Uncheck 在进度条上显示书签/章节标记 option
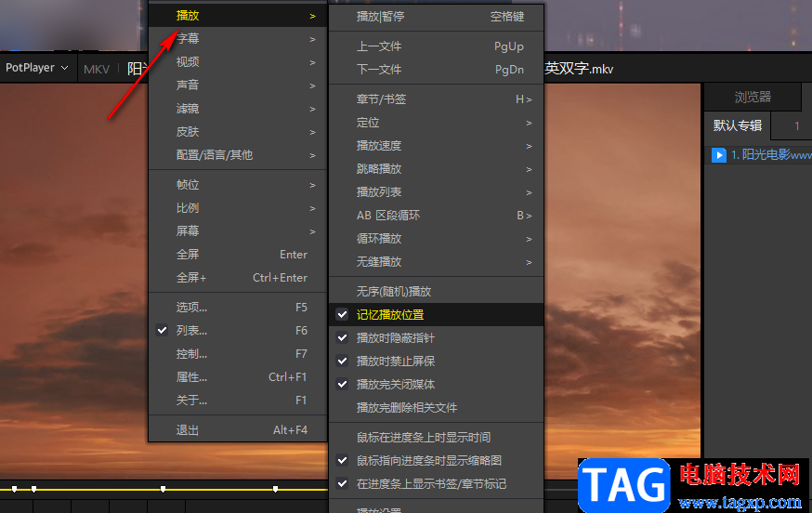Image resolution: width=812 pixels, height=513 pixels. click(436, 484)
